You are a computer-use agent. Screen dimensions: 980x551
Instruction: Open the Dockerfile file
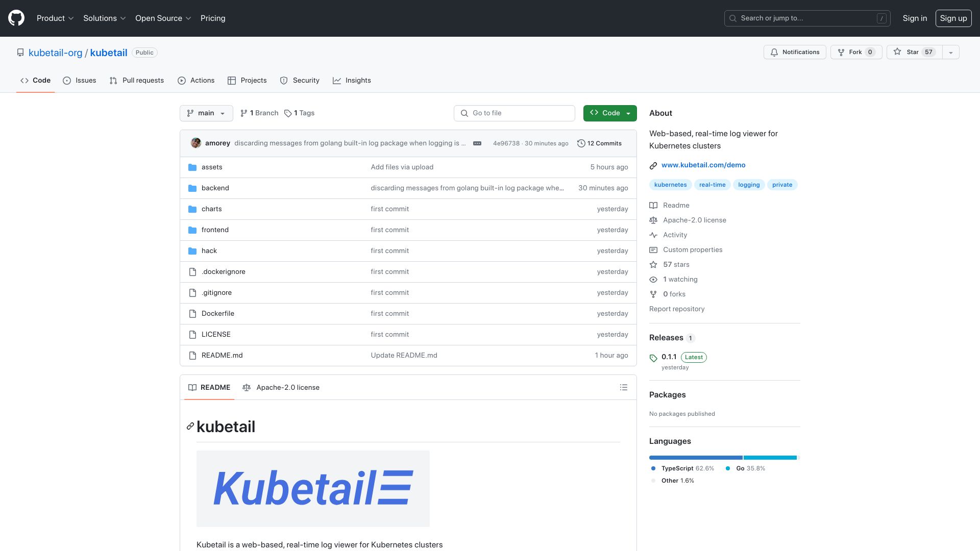[x=218, y=314]
